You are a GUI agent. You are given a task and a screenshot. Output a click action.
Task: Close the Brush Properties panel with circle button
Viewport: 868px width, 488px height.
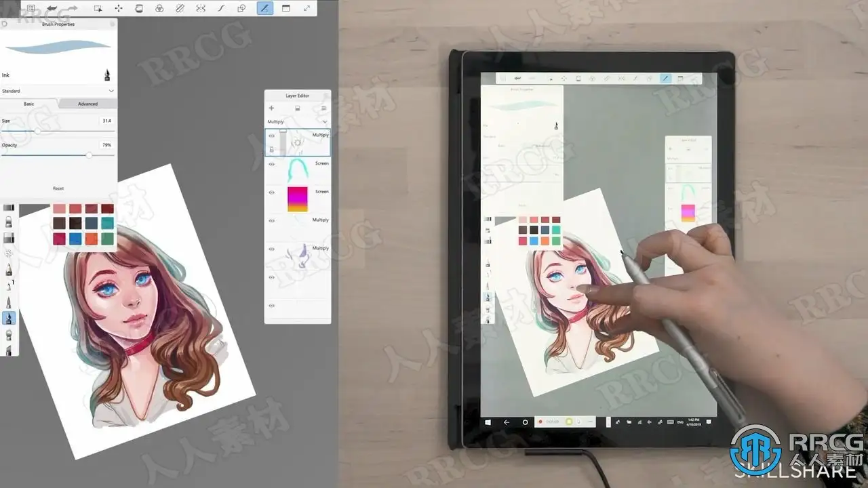click(x=5, y=24)
